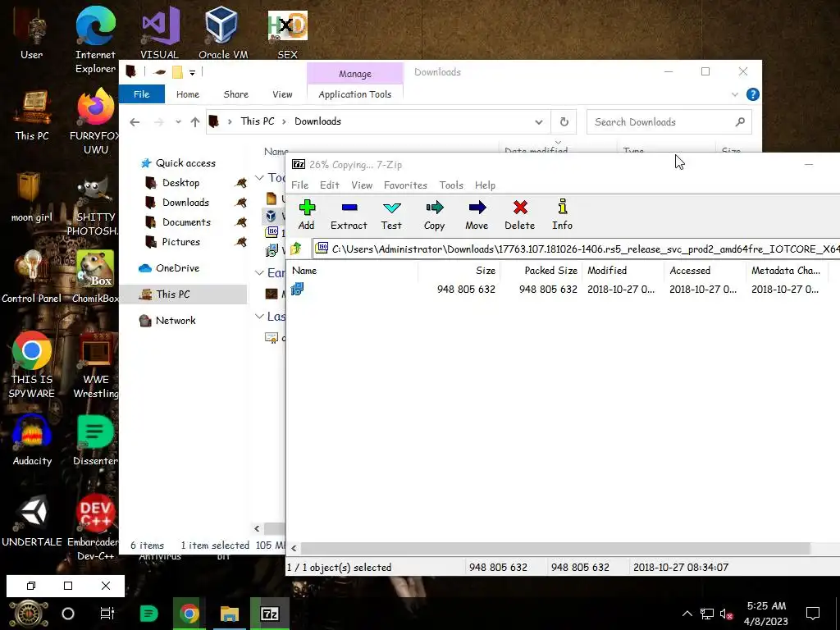
Task: Open the notification center icon
Action: (x=813, y=614)
